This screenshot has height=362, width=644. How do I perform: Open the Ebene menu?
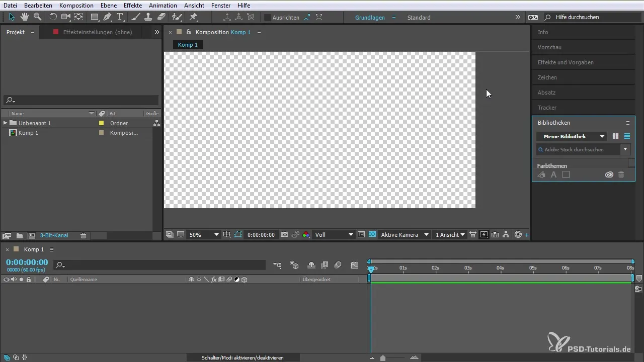tap(110, 5)
